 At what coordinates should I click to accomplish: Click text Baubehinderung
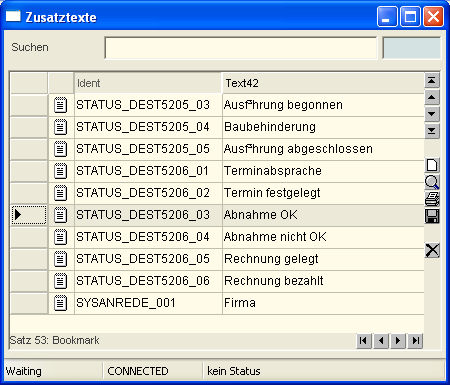[270, 127]
